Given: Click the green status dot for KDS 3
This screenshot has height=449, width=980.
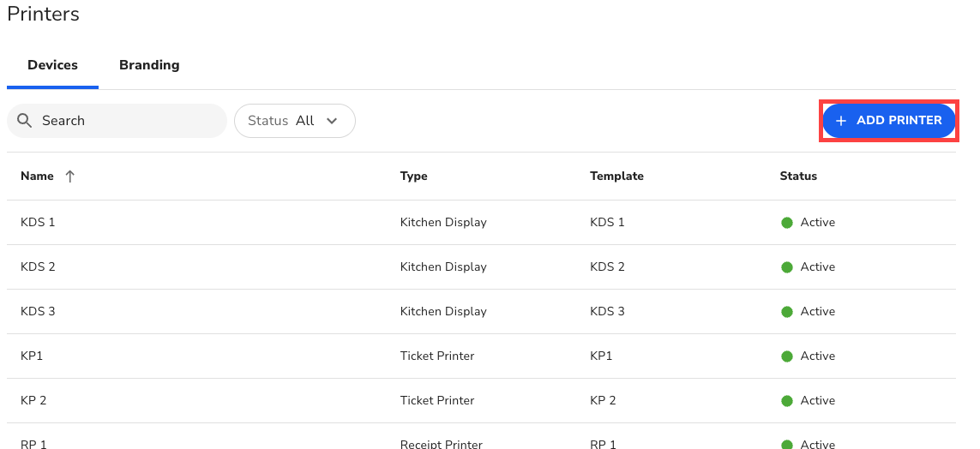Looking at the screenshot, I should tap(787, 312).
